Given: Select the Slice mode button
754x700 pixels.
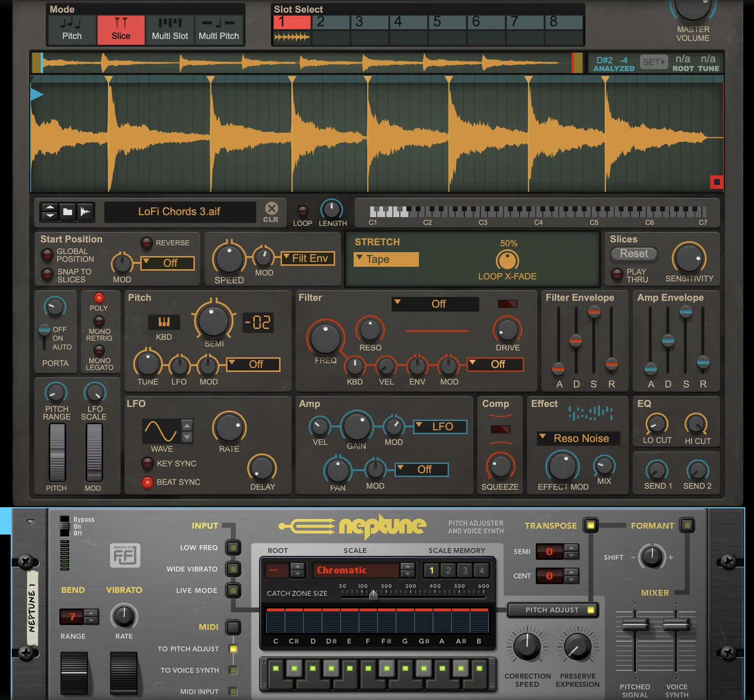Looking at the screenshot, I should click(121, 30).
